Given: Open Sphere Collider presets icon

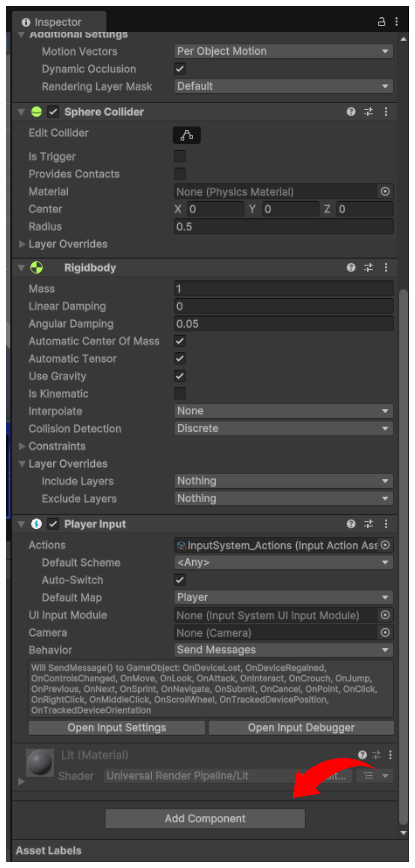Looking at the screenshot, I should click(368, 112).
